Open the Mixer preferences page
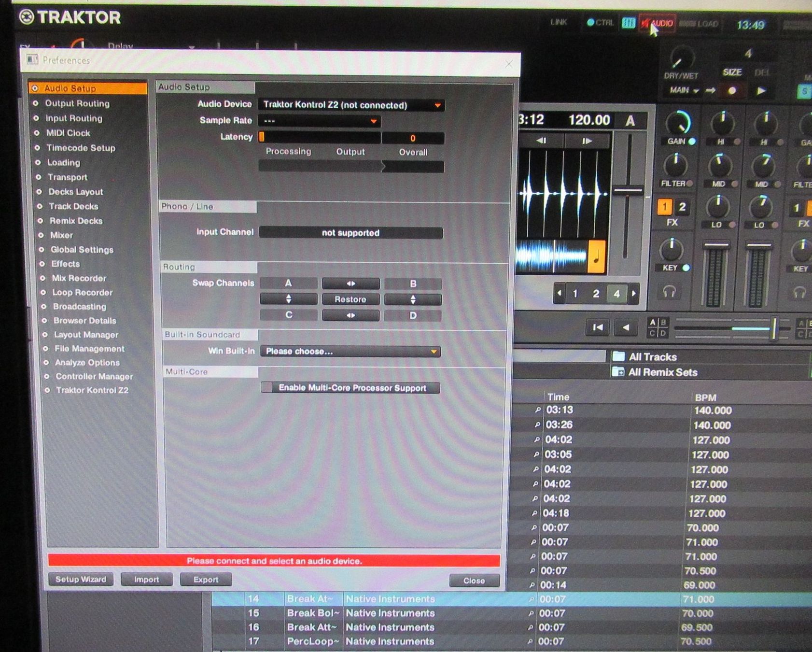812x652 pixels. click(x=61, y=235)
